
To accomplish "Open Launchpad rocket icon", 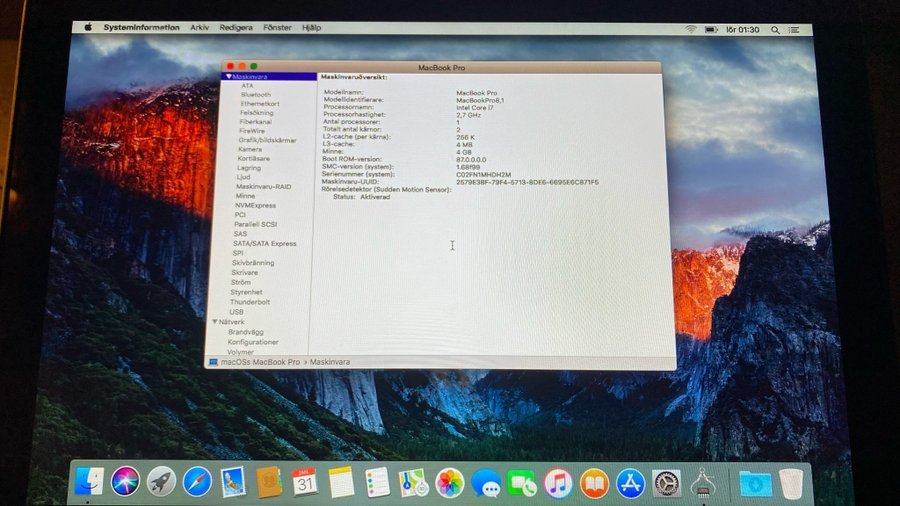I will point(161,482).
